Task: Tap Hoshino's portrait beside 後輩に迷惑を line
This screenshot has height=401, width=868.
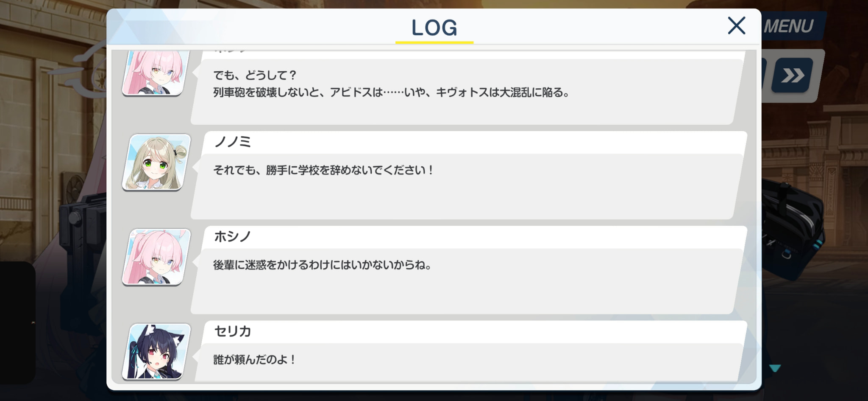Action: [x=156, y=257]
